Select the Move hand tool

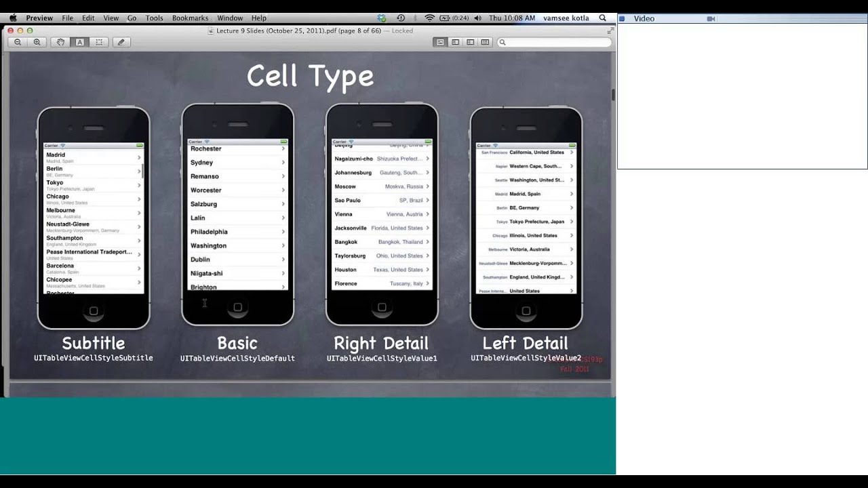[x=60, y=42]
